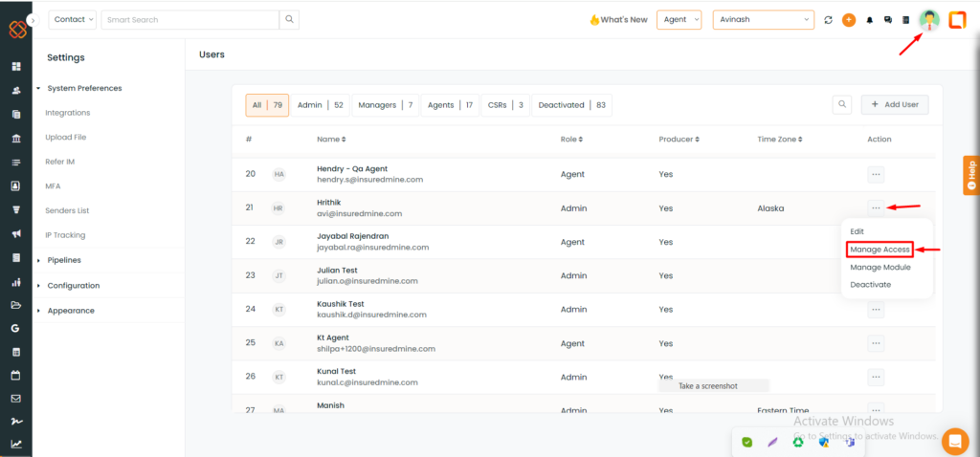Click the open folder icon in sidebar

tap(16, 305)
